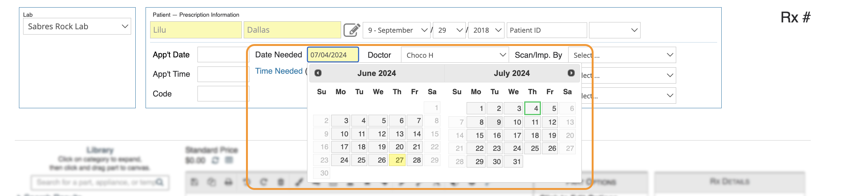The width and height of the screenshot is (868, 196).
Task: Go to previous month in calendar
Action: tap(318, 73)
